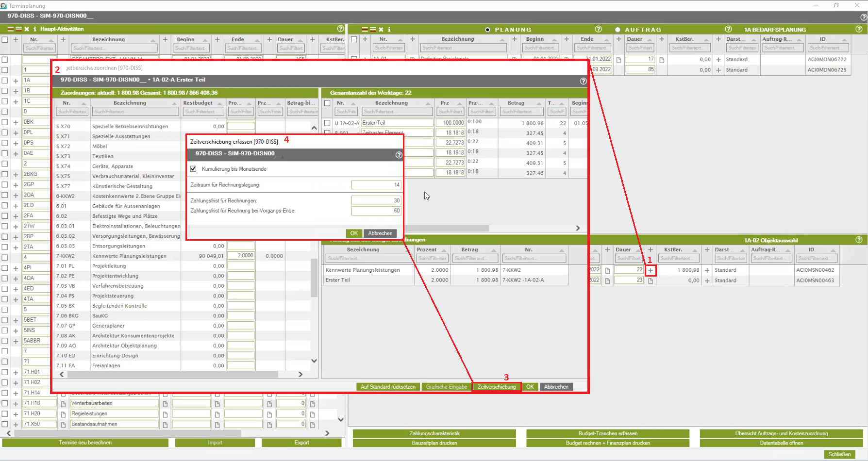The image size is (868, 461).
Task: Click the plus icon next to duration 22
Action: (x=651, y=270)
